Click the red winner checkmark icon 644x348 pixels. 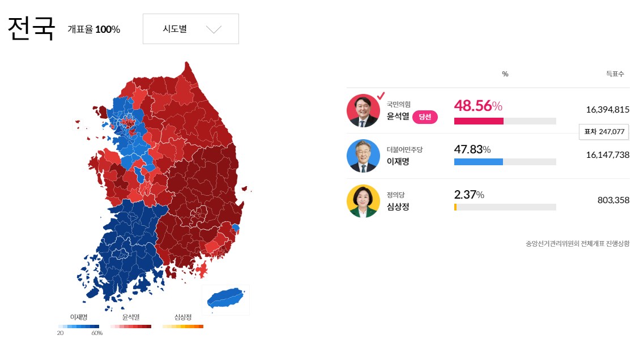click(380, 95)
